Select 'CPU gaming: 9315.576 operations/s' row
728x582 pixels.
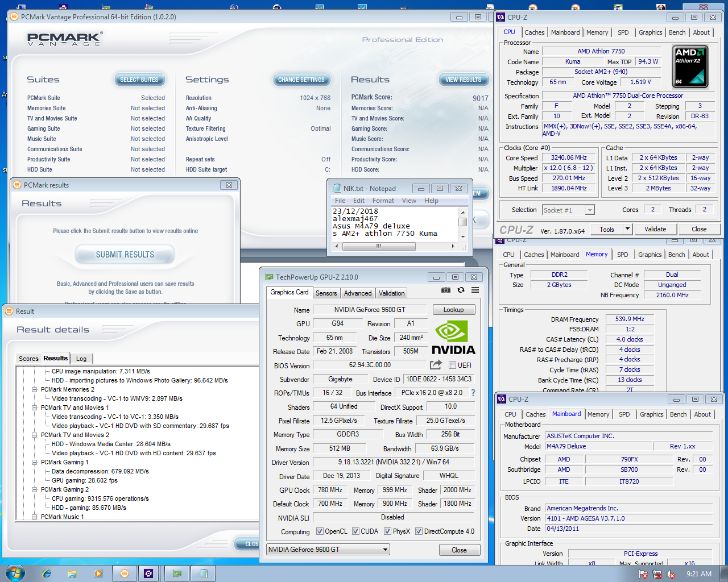tap(100, 498)
